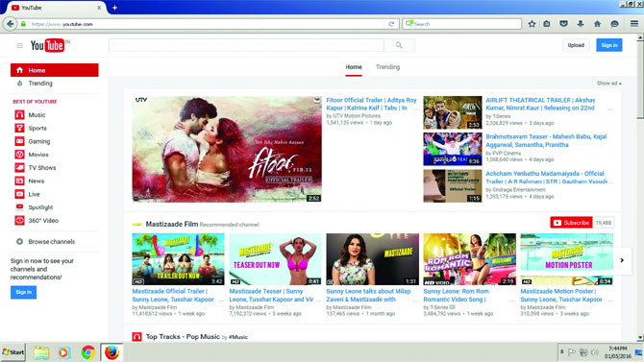Expand the Show ad toggle

pyautogui.click(x=608, y=84)
